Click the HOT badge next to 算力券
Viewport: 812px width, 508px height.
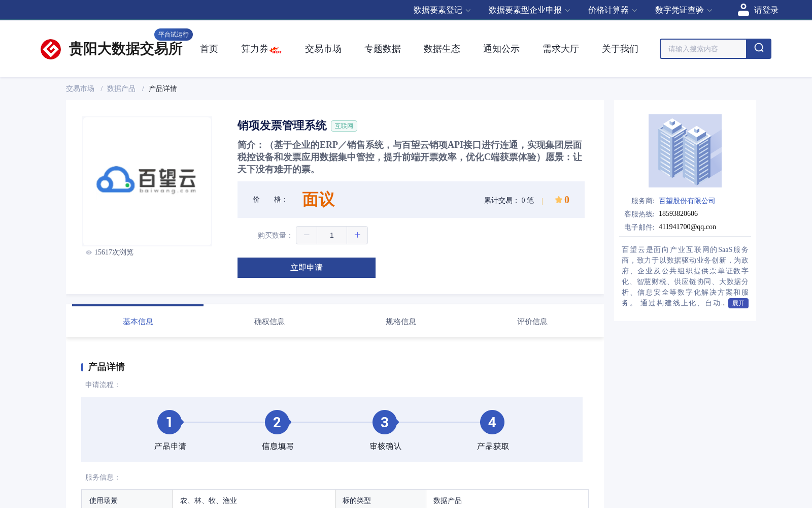point(276,50)
